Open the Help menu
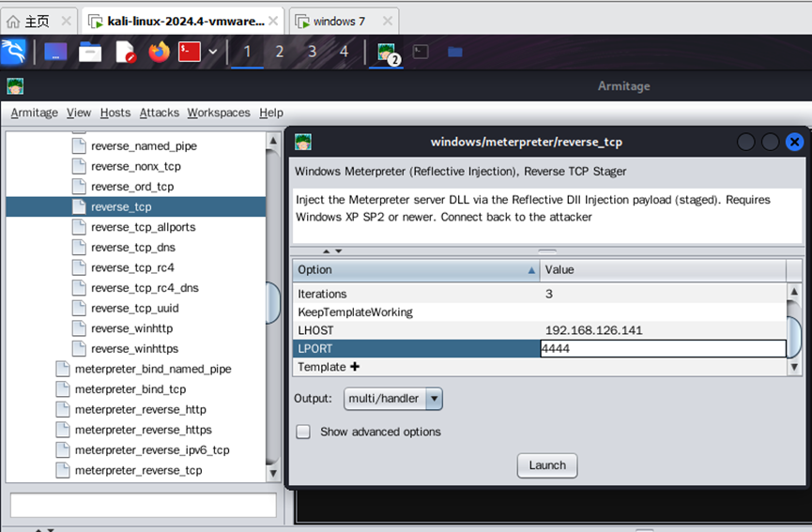 pos(271,113)
